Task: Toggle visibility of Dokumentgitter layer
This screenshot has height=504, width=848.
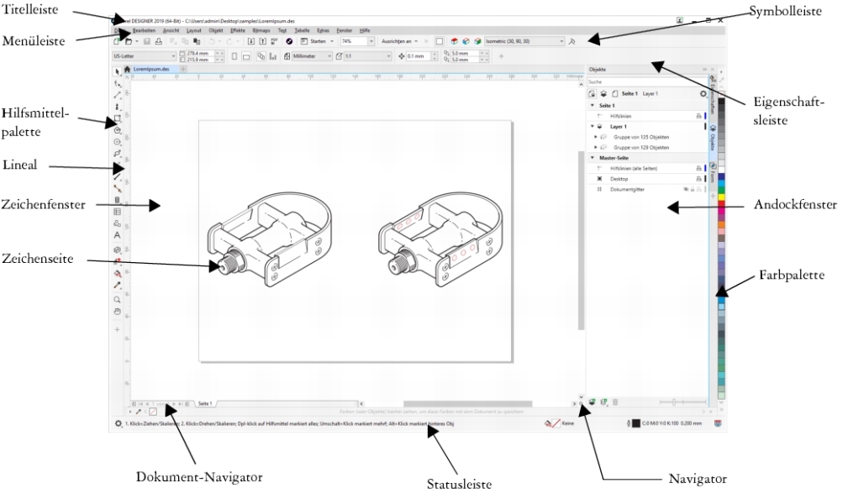Action: click(x=687, y=191)
